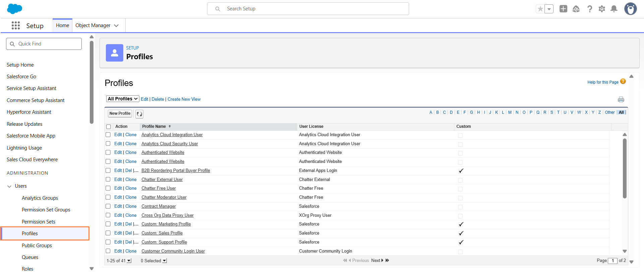
Task: Open the Setup gear icon
Action: pyautogui.click(x=602, y=9)
